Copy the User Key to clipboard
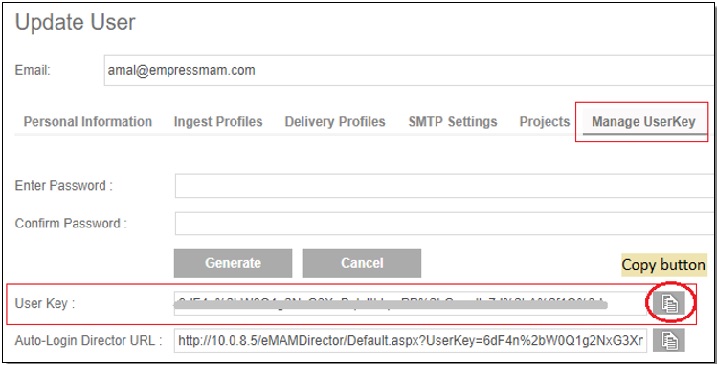The image size is (717, 365). (669, 303)
